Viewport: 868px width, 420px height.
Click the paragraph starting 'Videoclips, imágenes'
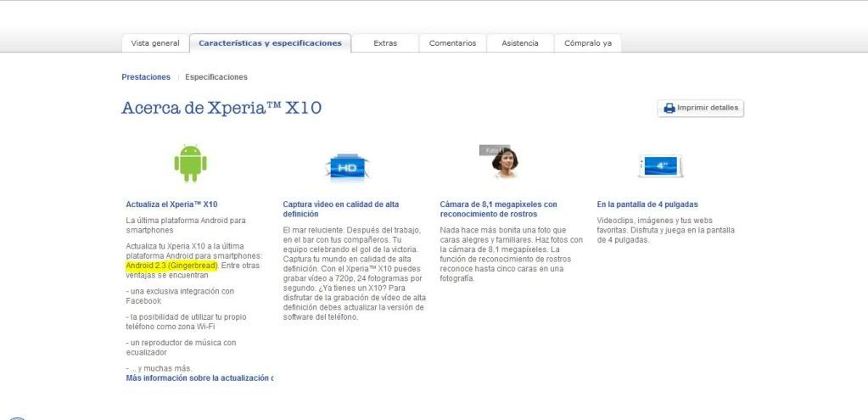point(666,230)
